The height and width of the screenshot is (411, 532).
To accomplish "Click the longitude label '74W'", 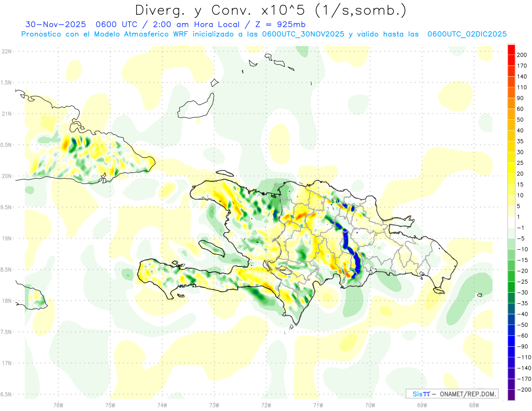I will coord(162,405).
